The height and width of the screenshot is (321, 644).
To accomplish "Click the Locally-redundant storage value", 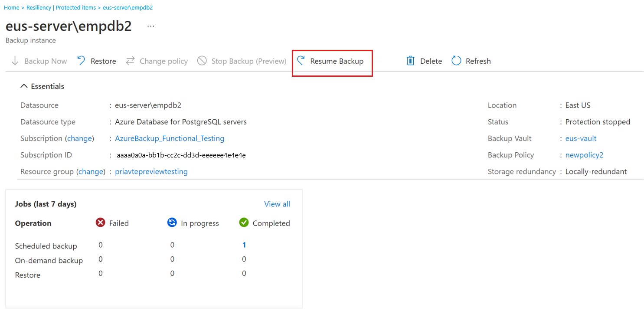I will point(596,171).
